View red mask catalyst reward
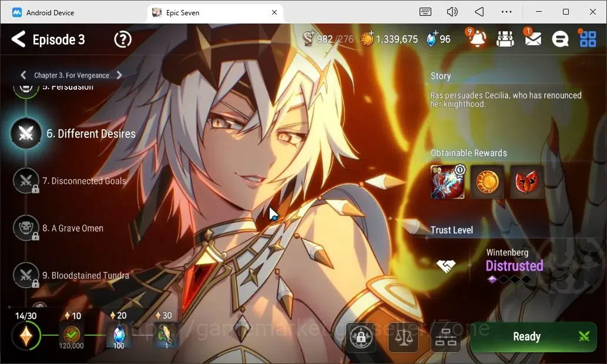 (527, 182)
